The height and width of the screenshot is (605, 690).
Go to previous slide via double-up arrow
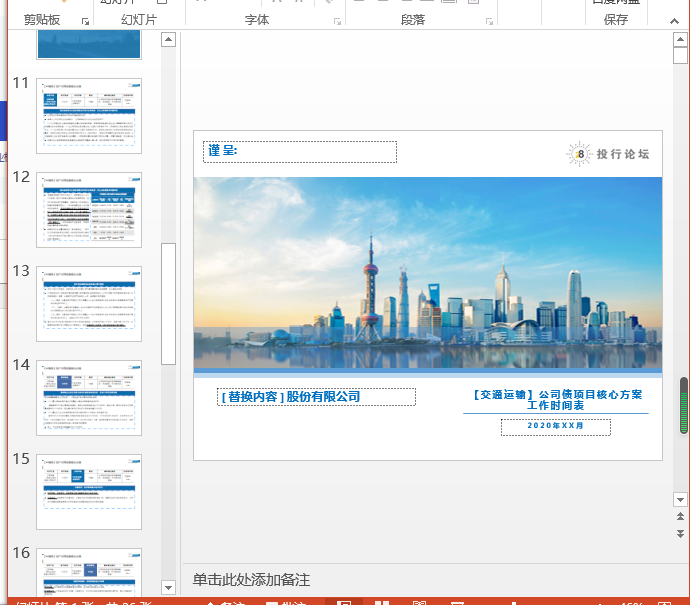680,517
